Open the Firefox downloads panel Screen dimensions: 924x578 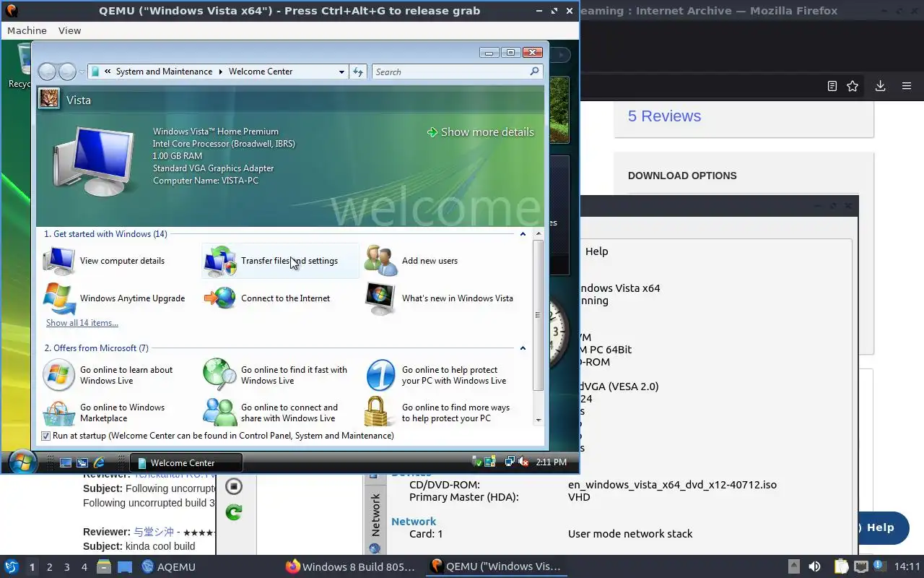pyautogui.click(x=880, y=86)
